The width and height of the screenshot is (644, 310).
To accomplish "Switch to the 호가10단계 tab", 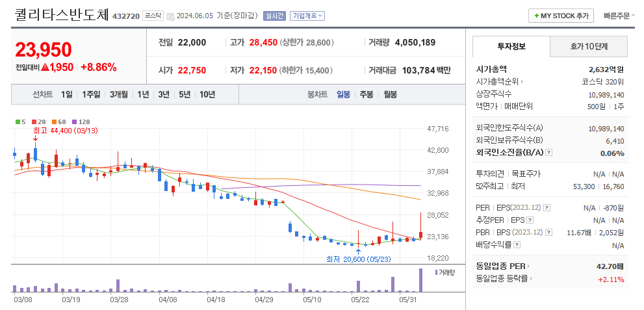I will point(589,46).
